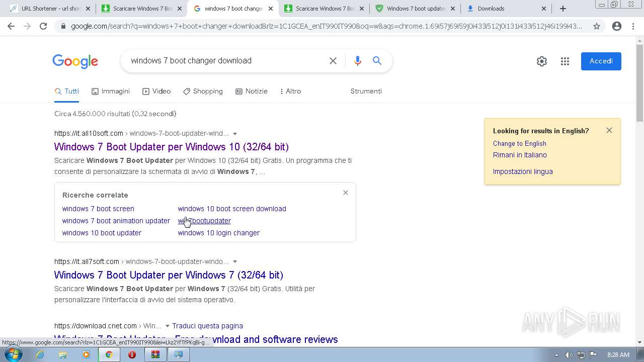Open the file explorer taskbar icon

pyautogui.click(x=63, y=354)
